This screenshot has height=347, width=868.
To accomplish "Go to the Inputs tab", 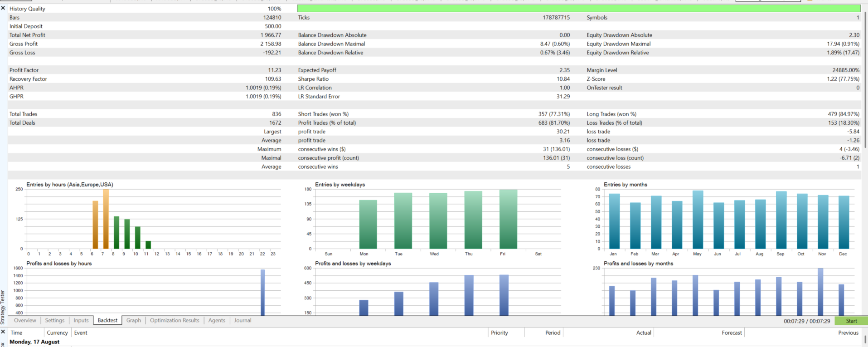I will click(x=81, y=320).
